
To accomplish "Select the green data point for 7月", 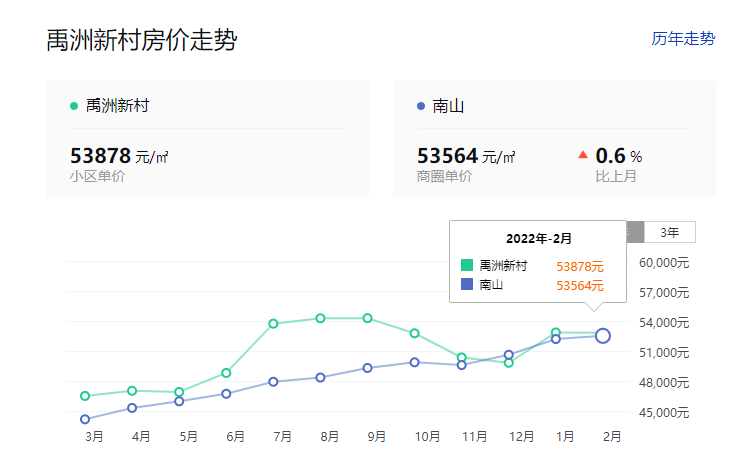I will [x=273, y=323].
